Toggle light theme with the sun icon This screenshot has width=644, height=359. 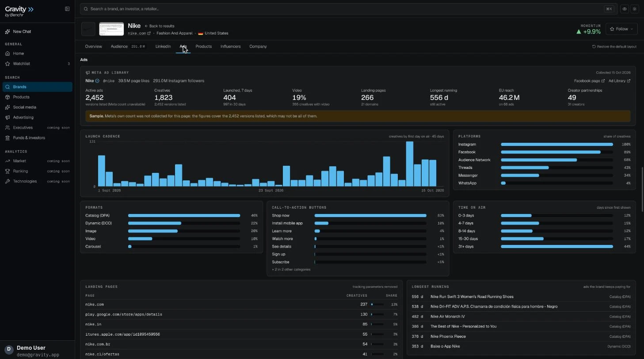[635, 9]
